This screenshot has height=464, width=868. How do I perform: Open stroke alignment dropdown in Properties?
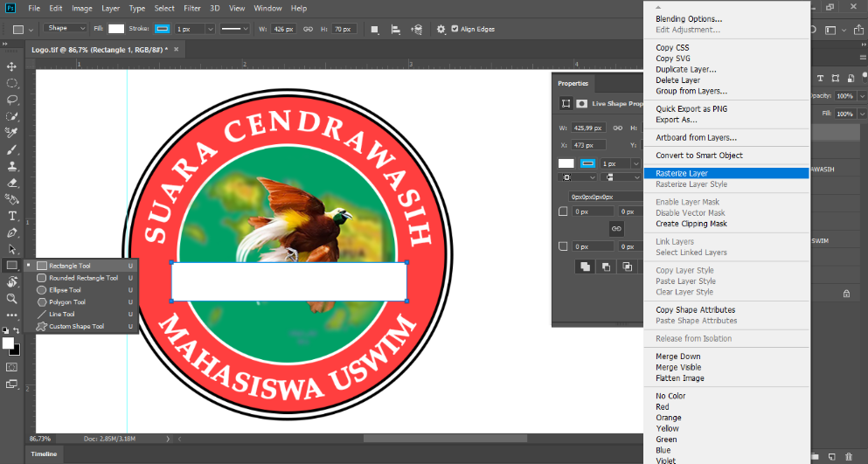click(577, 177)
